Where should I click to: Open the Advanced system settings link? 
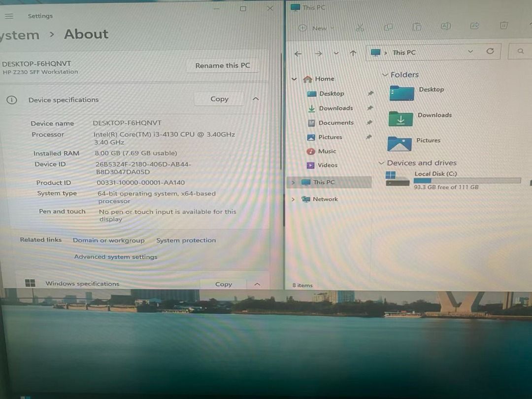point(116,257)
